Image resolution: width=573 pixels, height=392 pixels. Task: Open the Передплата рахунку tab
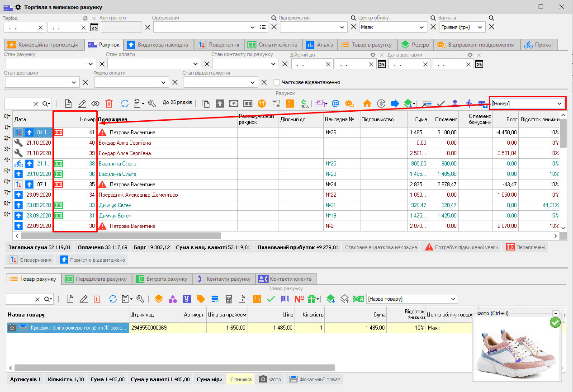coord(96,279)
